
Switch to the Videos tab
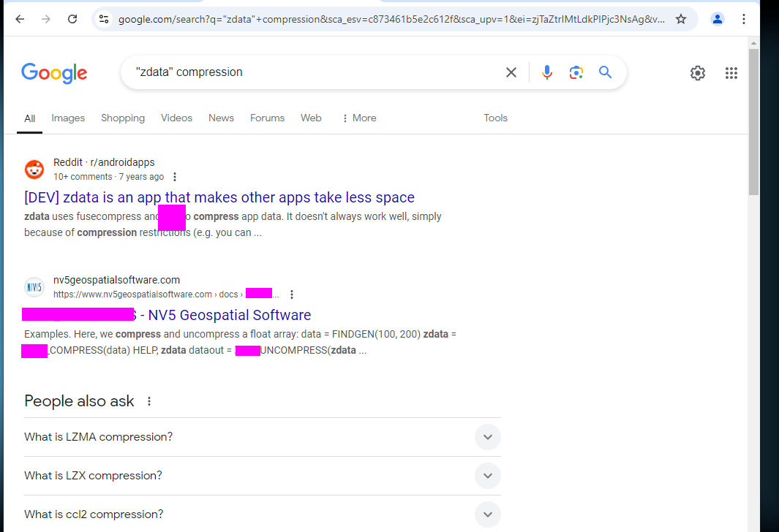pyautogui.click(x=176, y=118)
